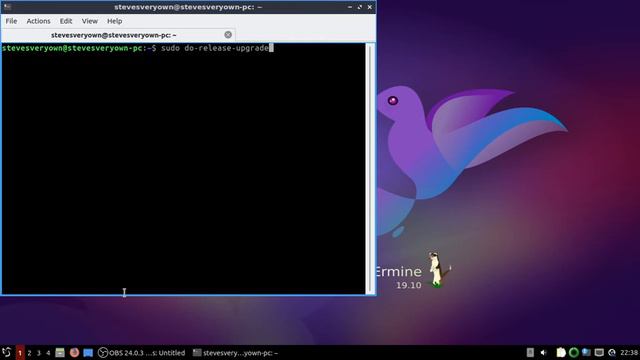The height and width of the screenshot is (360, 640).
Task: Click the blue tray icon beside the green circle
Action: click(x=586, y=353)
